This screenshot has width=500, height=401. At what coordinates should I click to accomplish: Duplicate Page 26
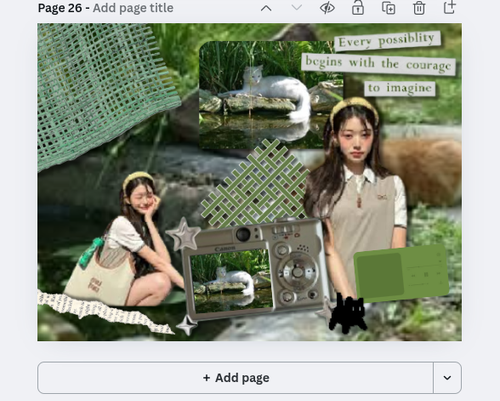388,8
